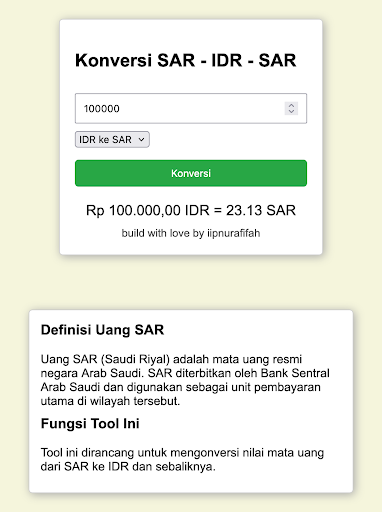Click the Konversi SAR - IDR - SAR title
Image resolution: width=382 pixels, height=512 pixels.
pos(186,60)
